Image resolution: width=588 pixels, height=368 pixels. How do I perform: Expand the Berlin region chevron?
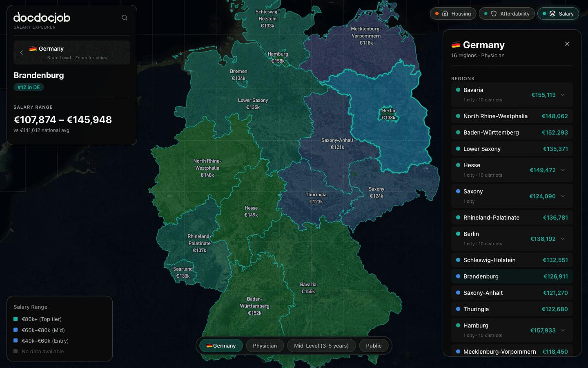(563, 239)
